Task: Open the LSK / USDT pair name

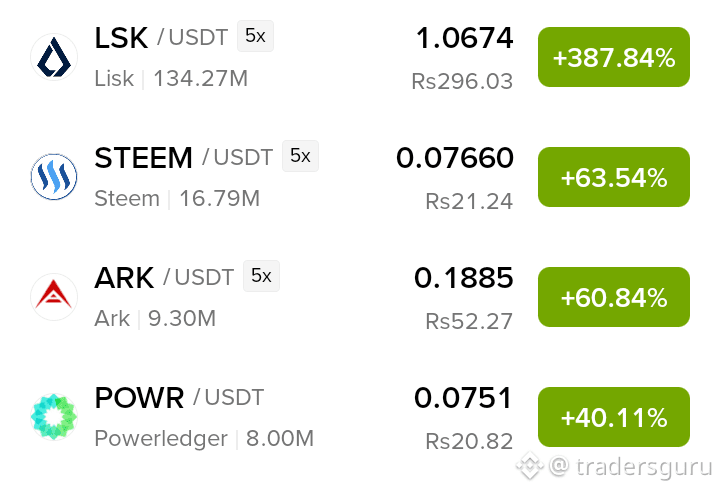Action: click(161, 37)
